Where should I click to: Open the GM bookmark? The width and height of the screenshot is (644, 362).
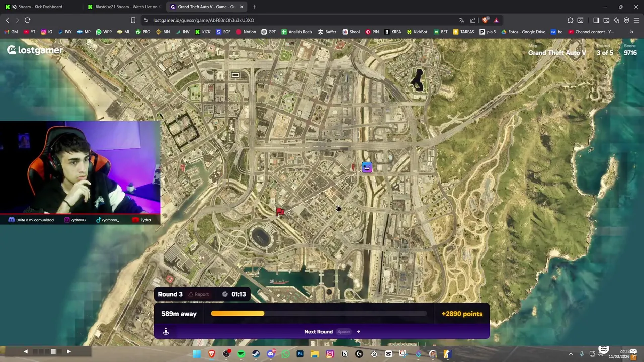(x=11, y=32)
